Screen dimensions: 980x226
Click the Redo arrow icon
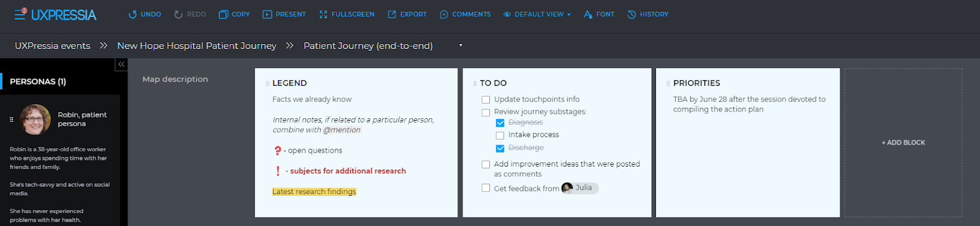[178, 14]
